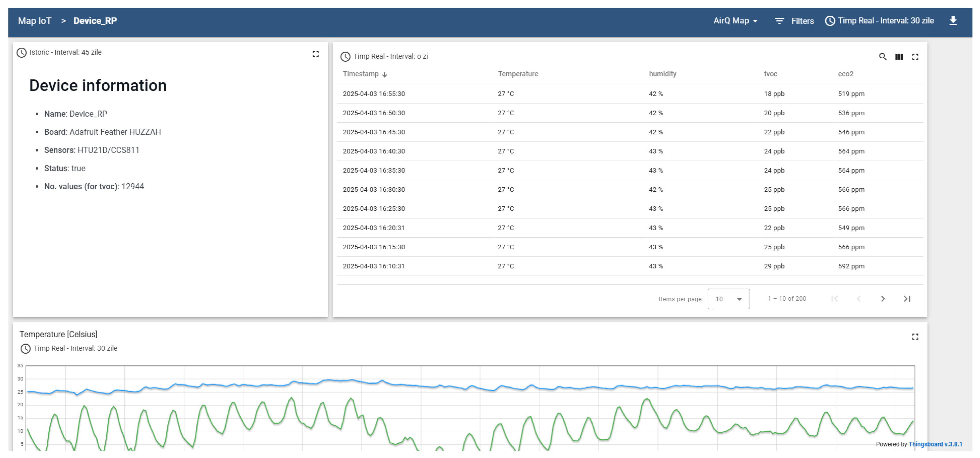Image resolution: width=980 pixels, height=458 pixels.
Task: Sort by Temperature column header
Action: click(x=518, y=74)
